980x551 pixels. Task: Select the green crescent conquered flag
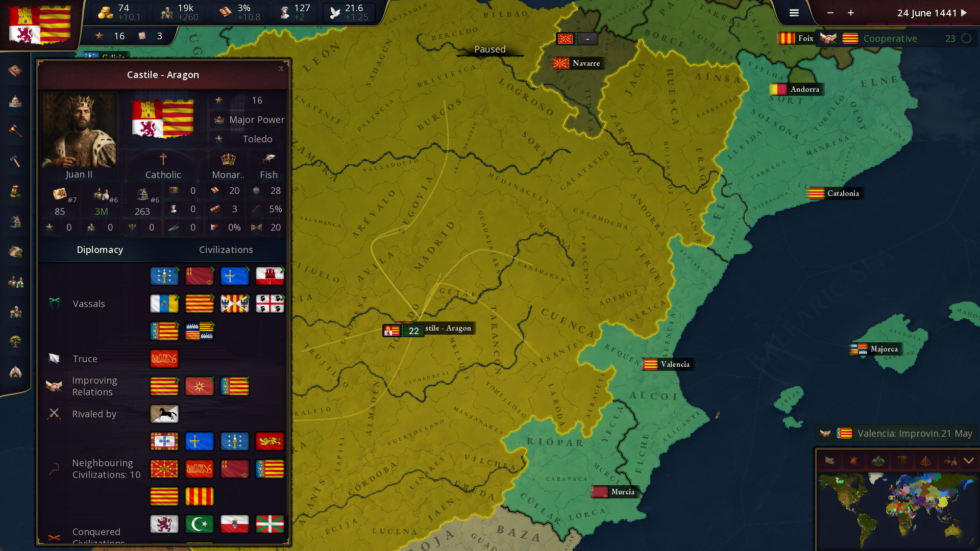point(199,524)
